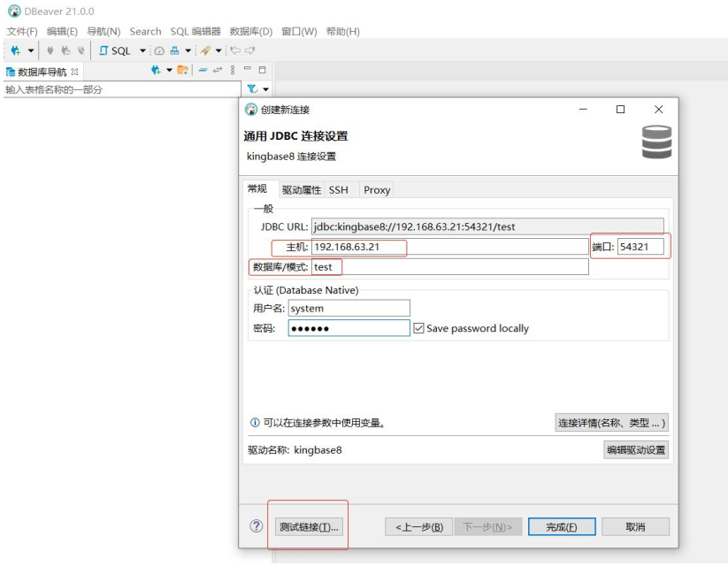The width and height of the screenshot is (728, 567).
Task: Expand dropdown next to the marker icon
Action: [x=218, y=50]
